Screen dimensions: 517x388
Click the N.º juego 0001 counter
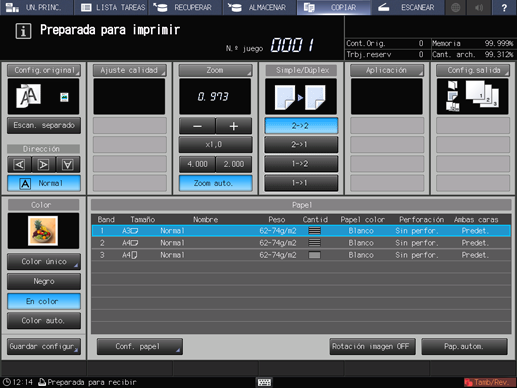(292, 45)
